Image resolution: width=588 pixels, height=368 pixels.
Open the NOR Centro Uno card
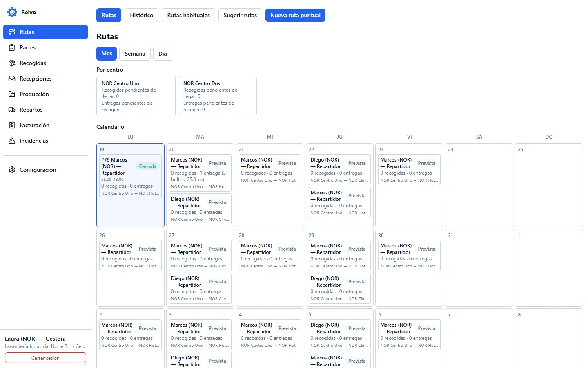point(136,96)
